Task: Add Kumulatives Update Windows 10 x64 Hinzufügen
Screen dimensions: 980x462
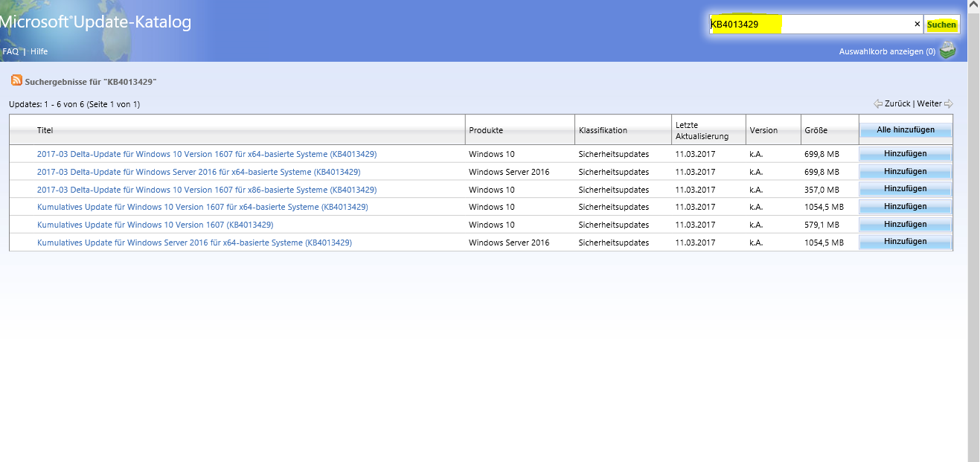Action: [x=906, y=207]
